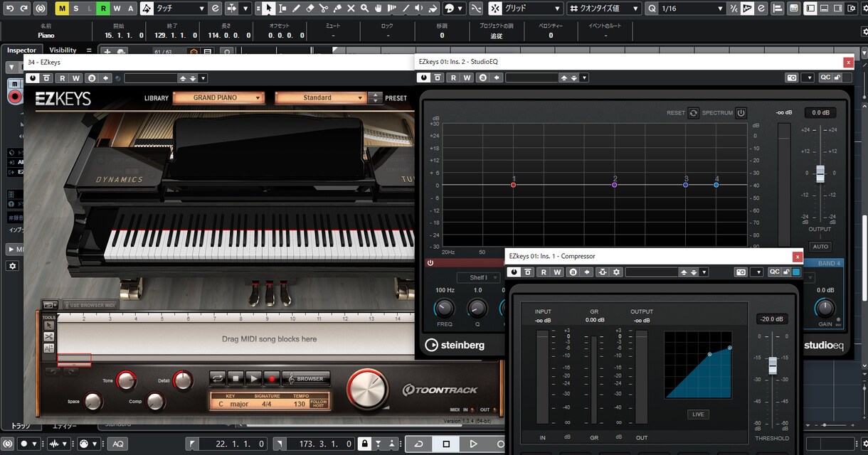Open the automation mode dropdown in top toolbar
The image size is (868, 455).
[x=181, y=9]
